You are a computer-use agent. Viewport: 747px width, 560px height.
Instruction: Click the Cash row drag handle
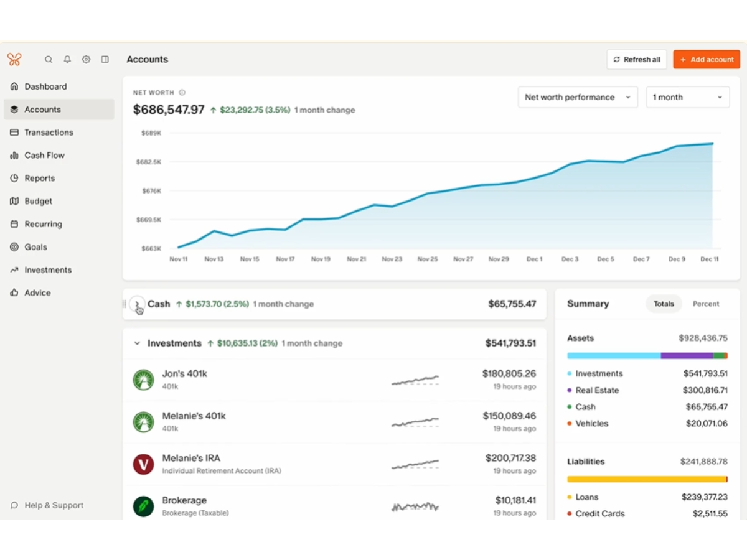tap(125, 304)
